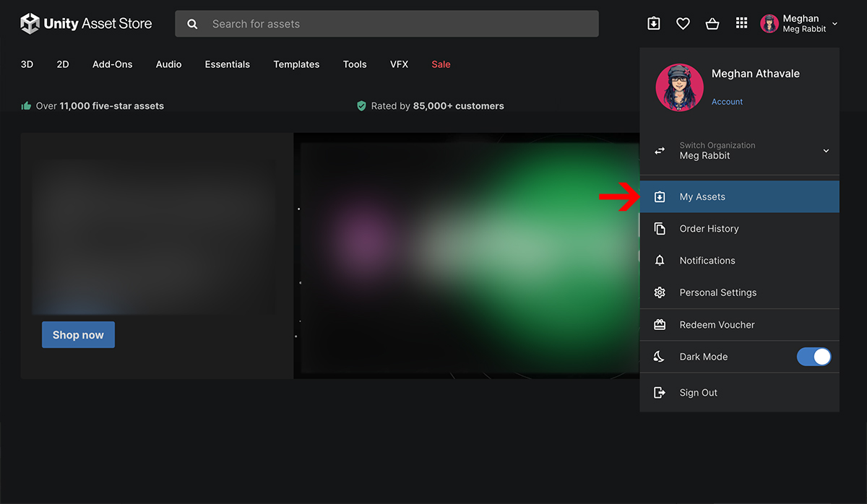Viewport: 867px width, 504px height.
Task: Click the Sign Out icon
Action: (x=660, y=393)
